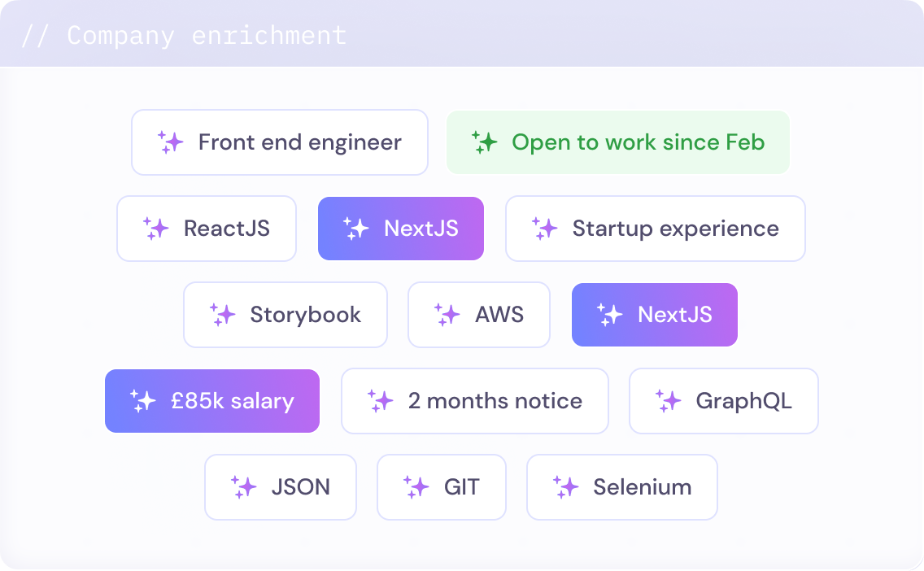Toggle the highlighted NextJS tag beside AWS
Viewport: 924px width, 571px height.
click(655, 315)
